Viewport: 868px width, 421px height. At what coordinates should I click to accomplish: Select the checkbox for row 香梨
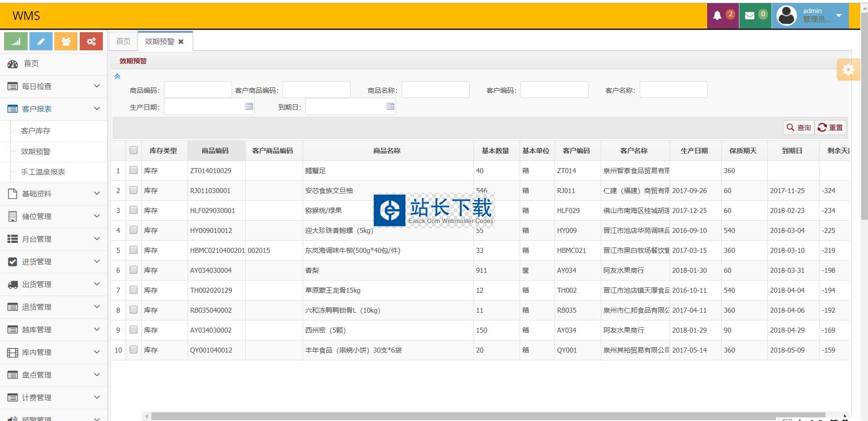tap(133, 270)
